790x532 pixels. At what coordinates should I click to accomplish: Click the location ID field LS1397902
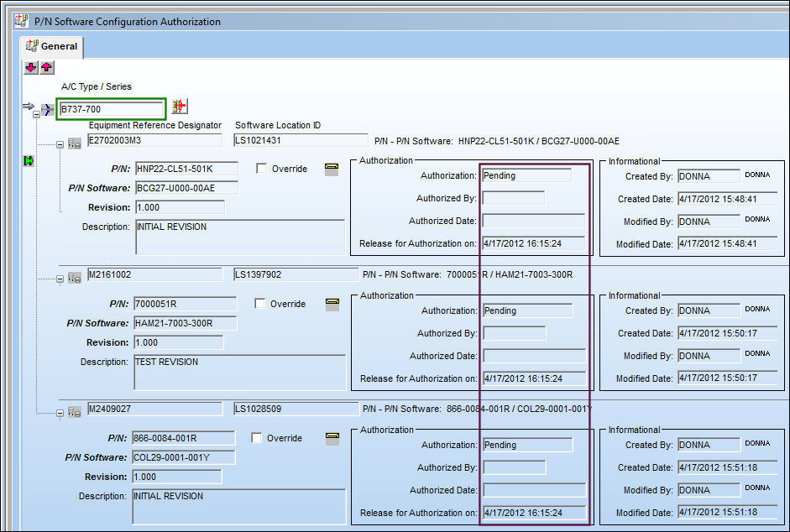296,274
